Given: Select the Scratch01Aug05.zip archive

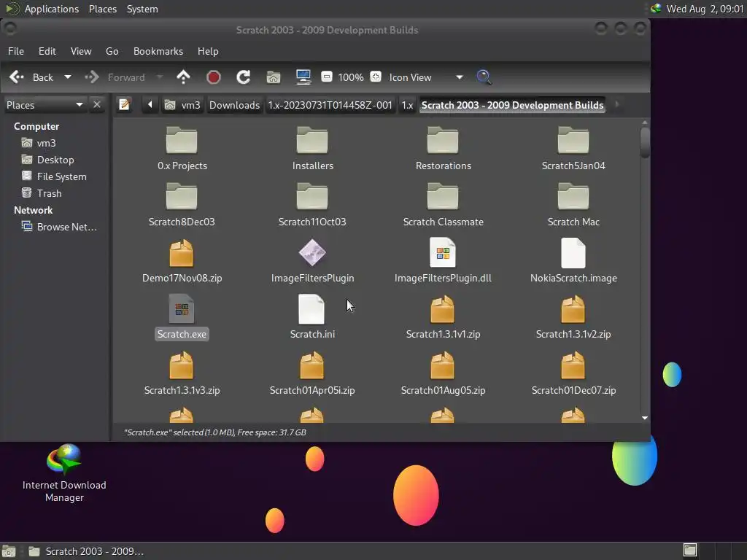Looking at the screenshot, I should coord(443,373).
